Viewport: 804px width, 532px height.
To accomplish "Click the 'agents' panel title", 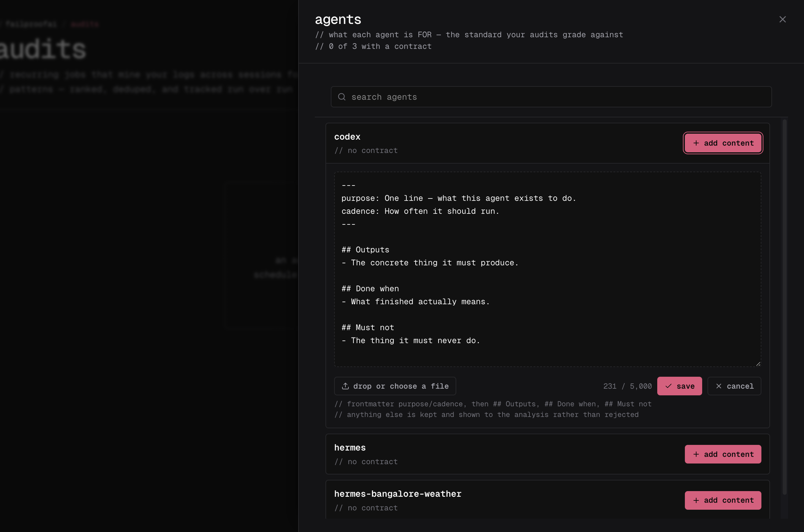I will (x=338, y=19).
